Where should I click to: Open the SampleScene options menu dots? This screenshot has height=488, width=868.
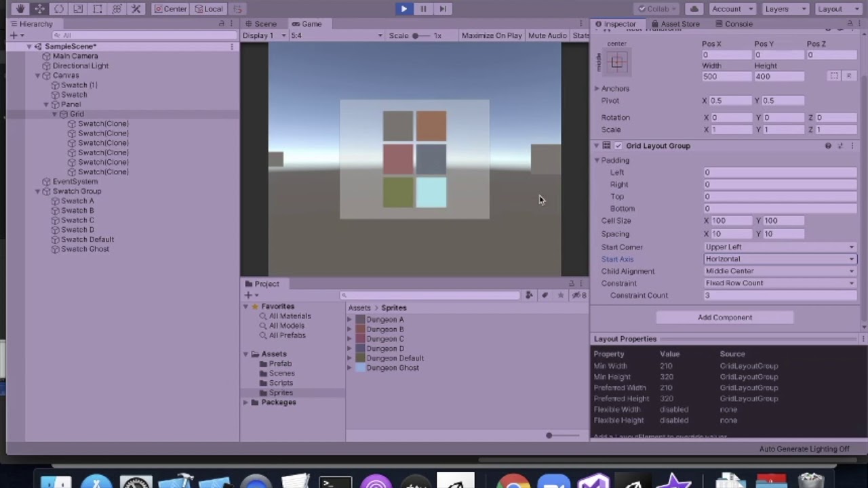click(232, 47)
